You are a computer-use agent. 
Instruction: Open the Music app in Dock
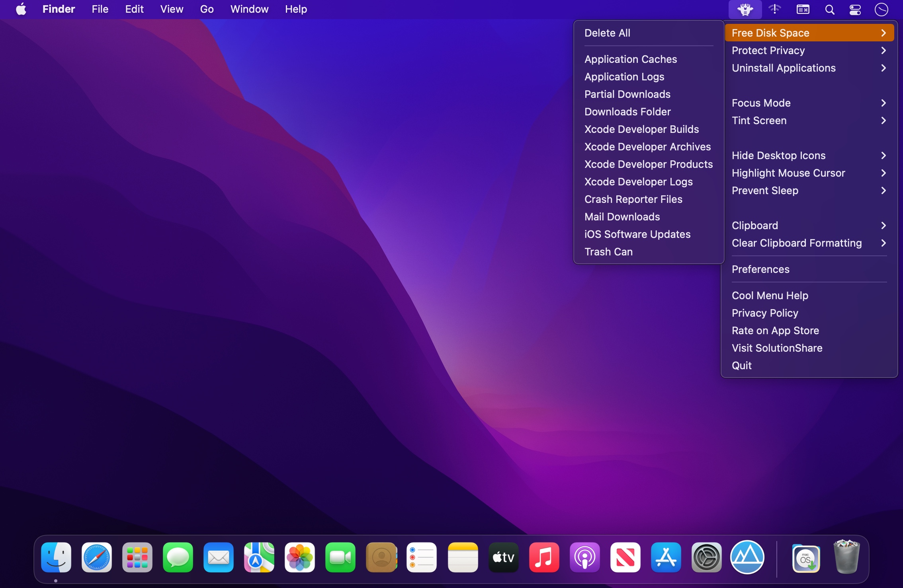tap(543, 557)
